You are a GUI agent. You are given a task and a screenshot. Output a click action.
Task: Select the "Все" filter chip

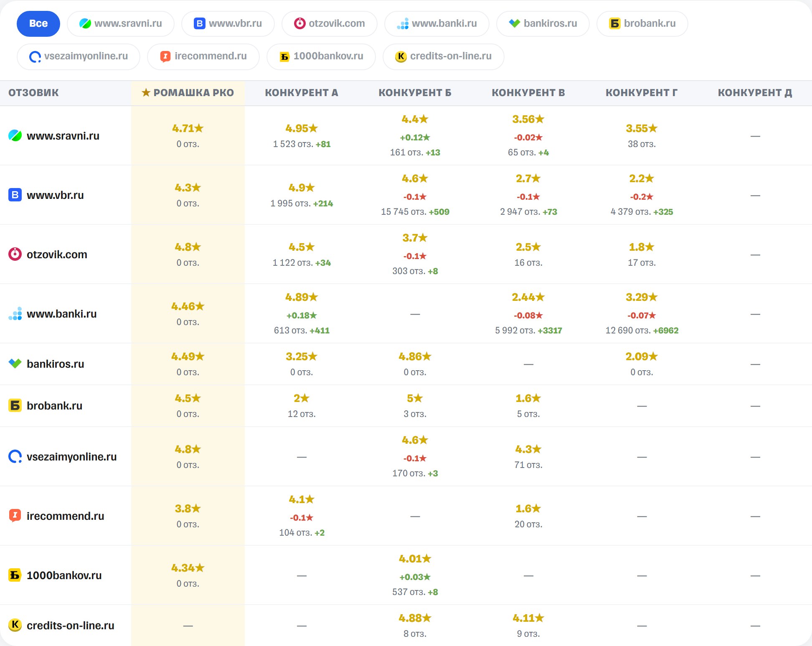point(38,23)
